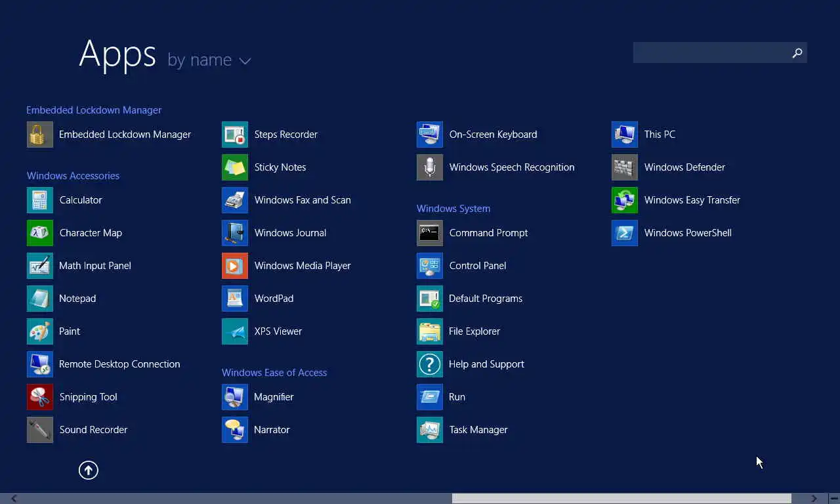The image size is (840, 504).
Task: Open the Embedded Lockdown Manager padlock icon
Action: click(40, 135)
